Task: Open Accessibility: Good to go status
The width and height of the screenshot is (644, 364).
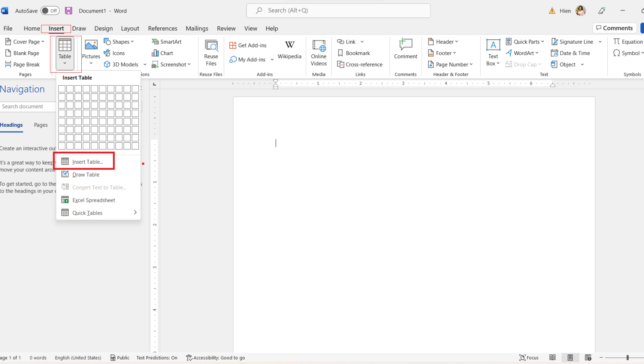Action: tap(215, 358)
